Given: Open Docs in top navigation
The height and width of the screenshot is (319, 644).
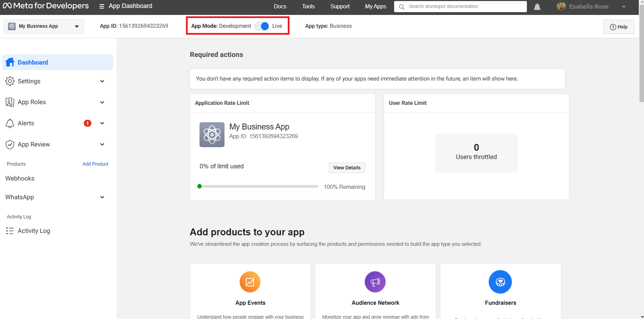Looking at the screenshot, I should [x=280, y=6].
